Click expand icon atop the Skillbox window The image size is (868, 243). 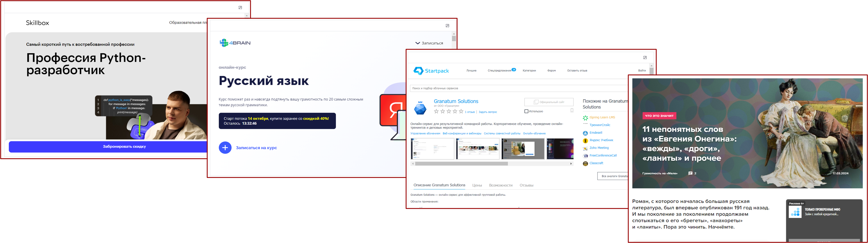[x=240, y=7]
